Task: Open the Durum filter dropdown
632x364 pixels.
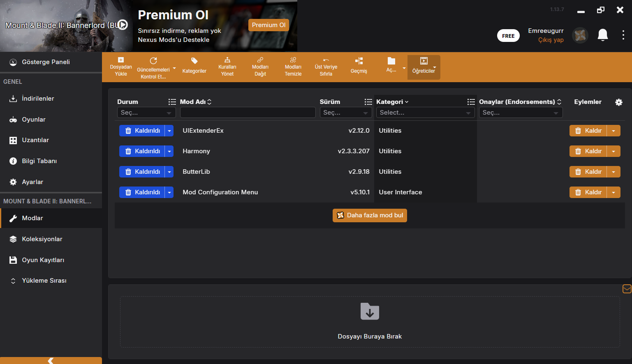Action: coord(146,113)
